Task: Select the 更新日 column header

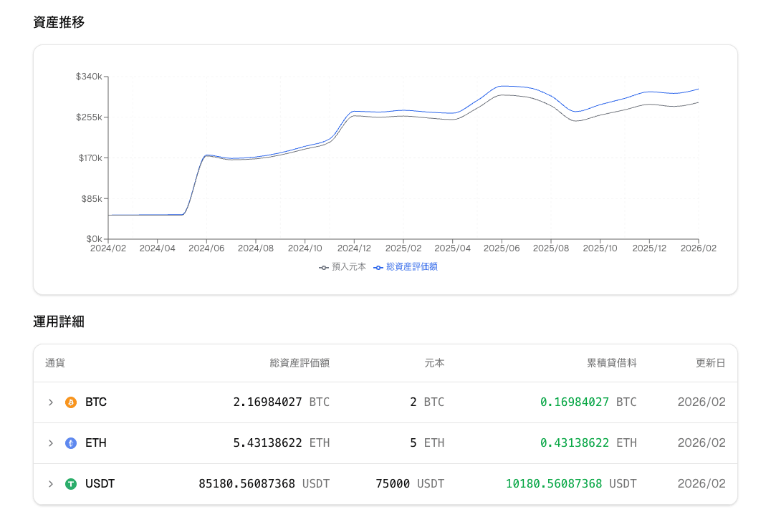Action: tap(710, 363)
